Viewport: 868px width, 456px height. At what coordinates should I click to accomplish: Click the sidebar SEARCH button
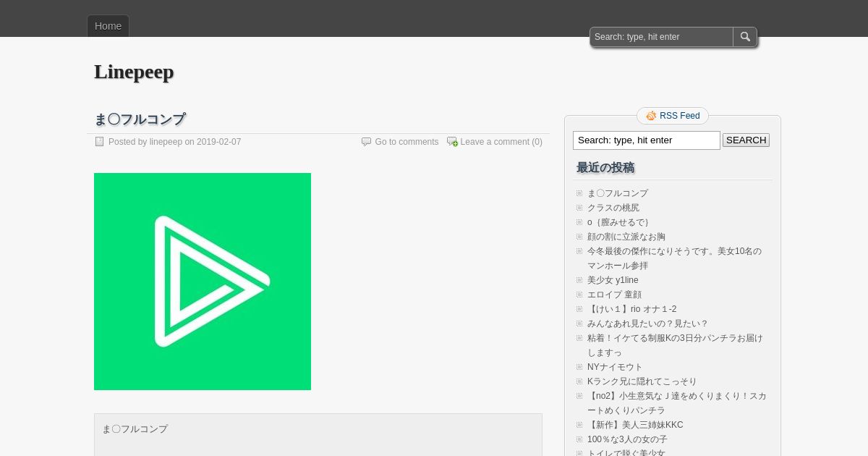coord(746,140)
